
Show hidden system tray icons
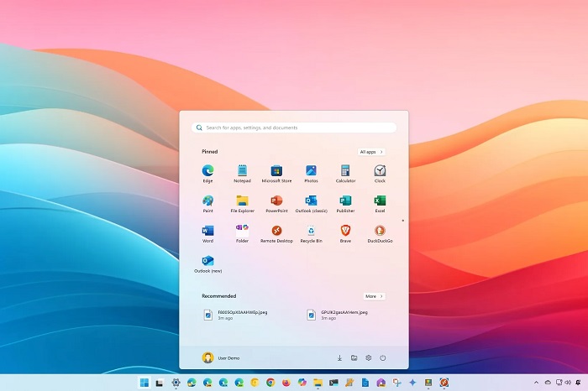point(536,383)
